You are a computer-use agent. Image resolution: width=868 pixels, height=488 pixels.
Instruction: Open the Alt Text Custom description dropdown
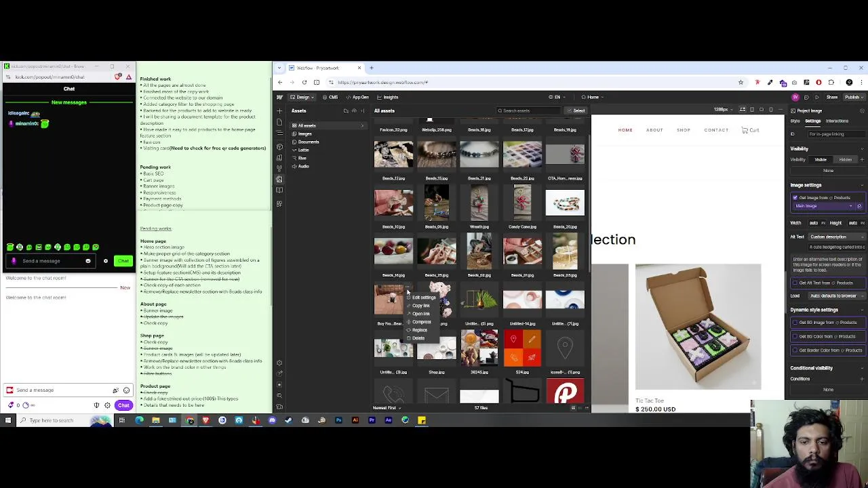coord(837,237)
